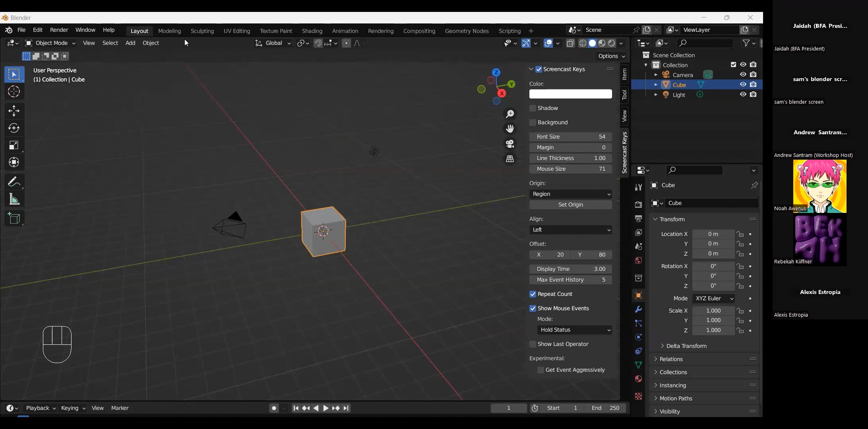Hide the Light object with eye icon

(x=743, y=95)
